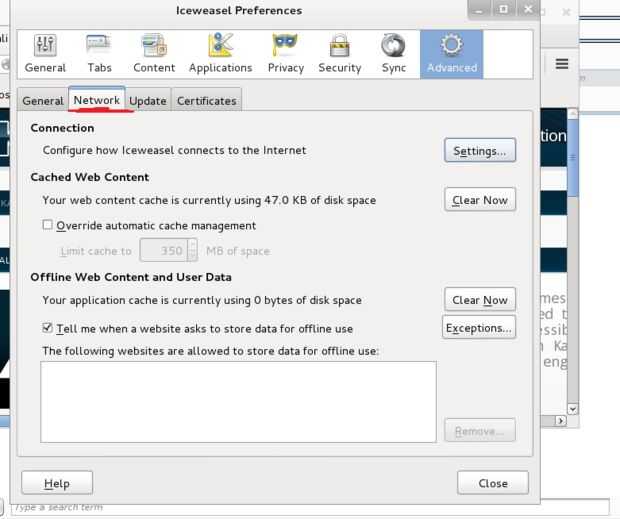
Task: Click the horizontal scroll right arrow in browser window
Action: tap(561, 421)
